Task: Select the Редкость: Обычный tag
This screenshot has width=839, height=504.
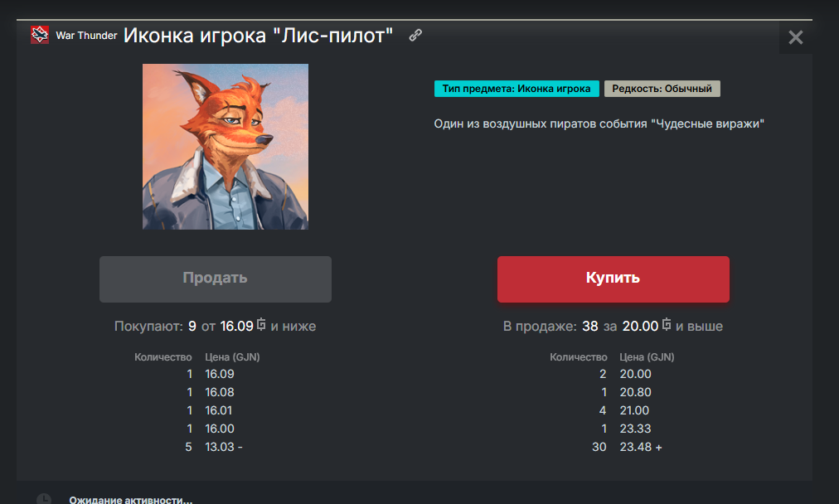Action: [662, 89]
